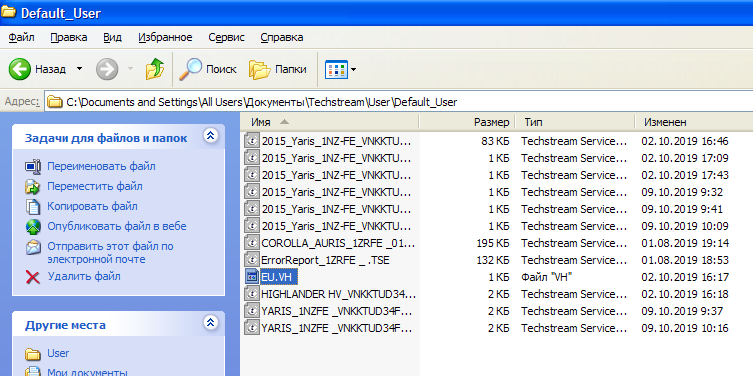753x376 pixels.
Task: Toggle the Папки folders pane
Action: [x=277, y=69]
